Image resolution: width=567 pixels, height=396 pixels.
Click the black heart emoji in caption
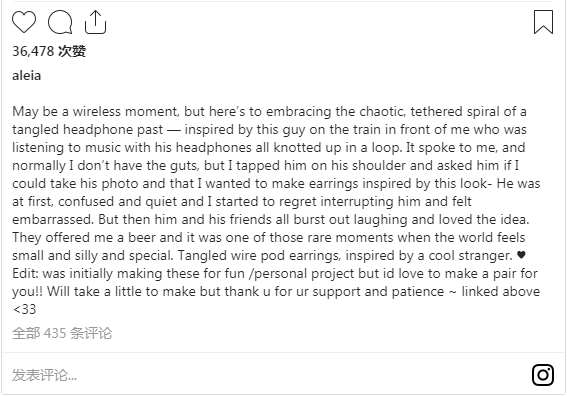click(x=521, y=255)
